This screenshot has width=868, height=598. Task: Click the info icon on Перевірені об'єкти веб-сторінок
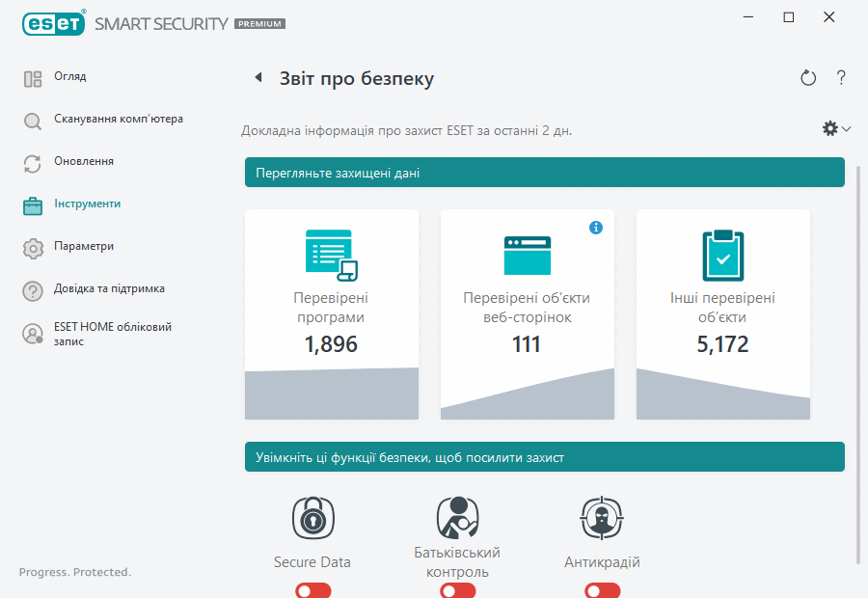[x=596, y=228]
